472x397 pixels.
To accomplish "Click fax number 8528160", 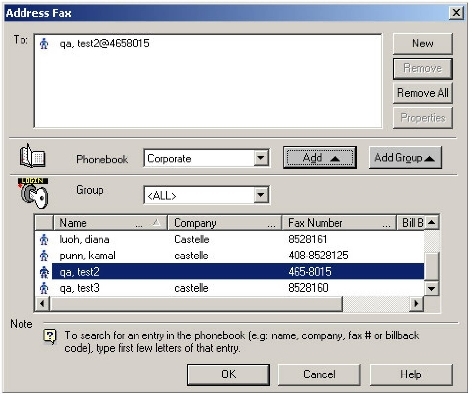I will pyautogui.click(x=308, y=288).
